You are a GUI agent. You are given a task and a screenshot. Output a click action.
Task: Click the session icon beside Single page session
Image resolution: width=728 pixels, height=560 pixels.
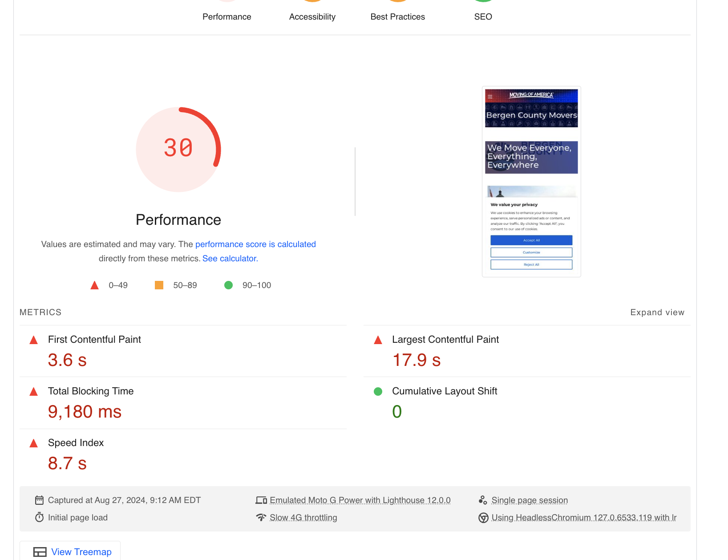[x=483, y=500]
